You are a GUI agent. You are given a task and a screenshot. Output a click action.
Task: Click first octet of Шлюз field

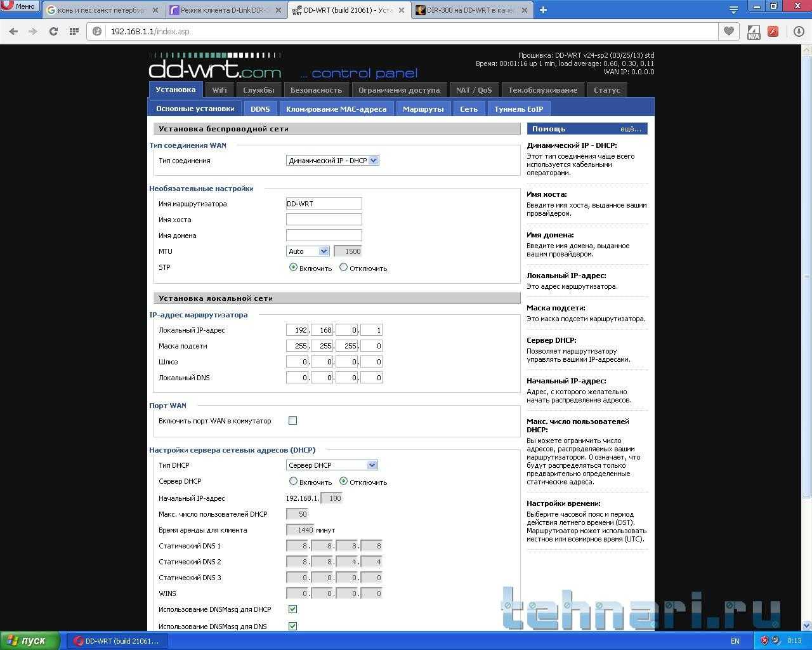(297, 362)
